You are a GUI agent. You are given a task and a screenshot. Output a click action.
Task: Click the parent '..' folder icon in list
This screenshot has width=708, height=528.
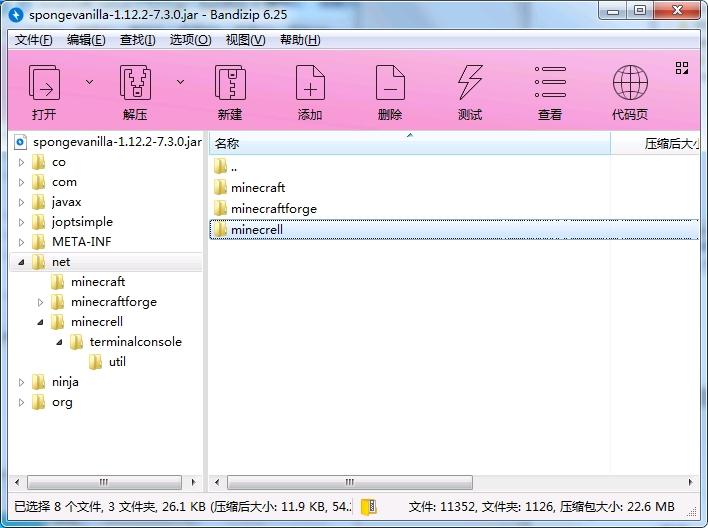coord(220,166)
